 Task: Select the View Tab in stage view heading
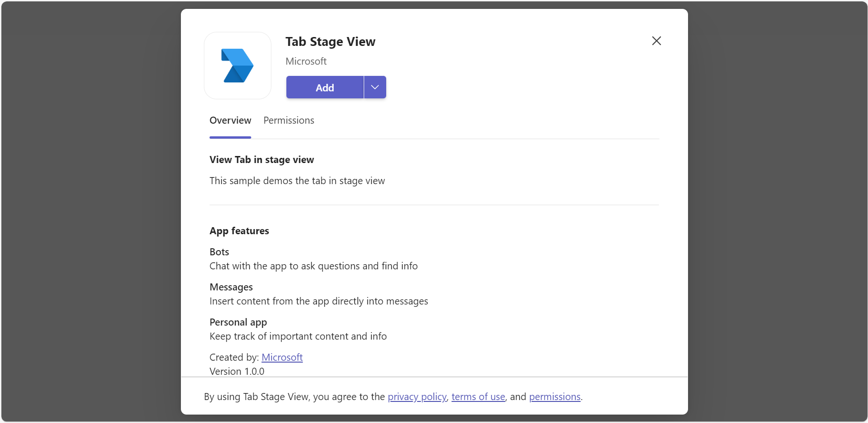262,160
